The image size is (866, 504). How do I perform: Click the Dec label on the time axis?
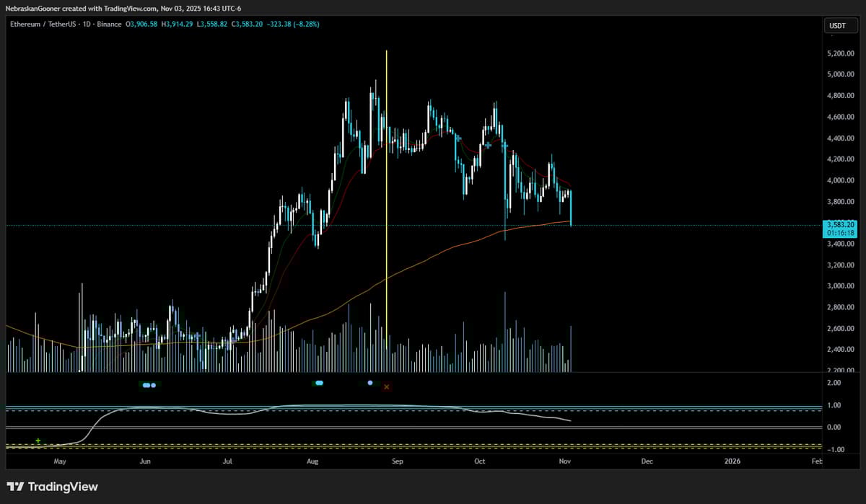pos(647,461)
